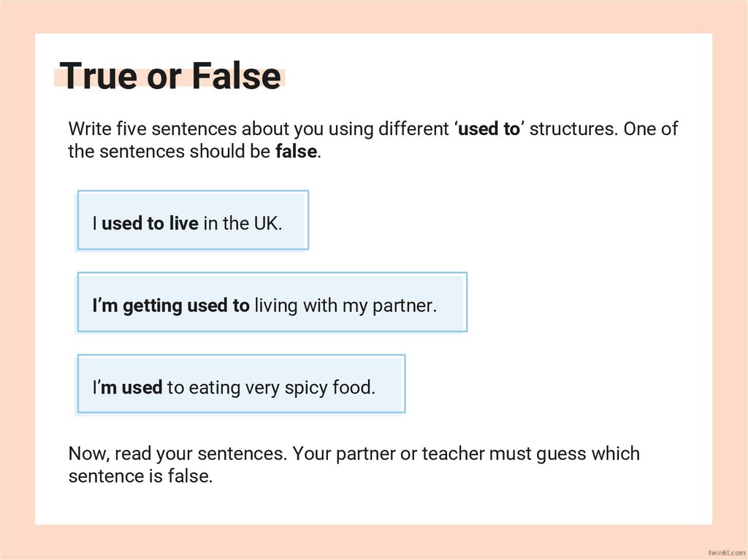Image resolution: width=748 pixels, height=560 pixels.
Task: Click the "True or False" slide title
Action: (170, 76)
